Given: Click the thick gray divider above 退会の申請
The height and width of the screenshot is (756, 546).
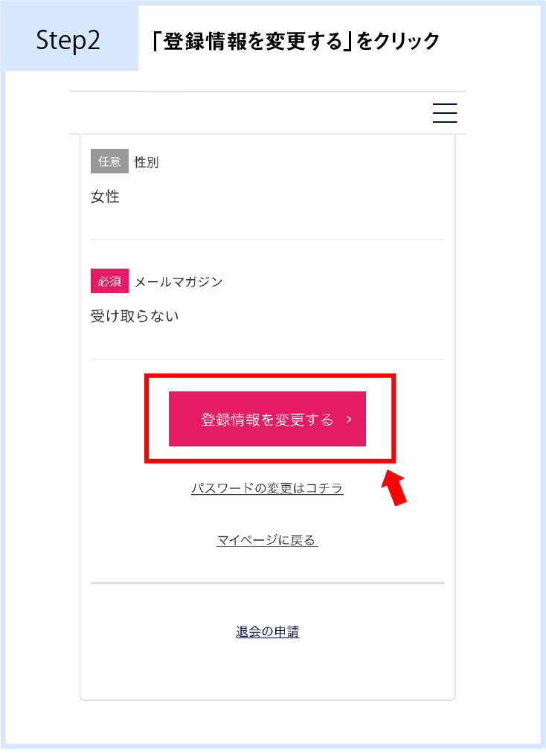Looking at the screenshot, I should tap(268, 583).
